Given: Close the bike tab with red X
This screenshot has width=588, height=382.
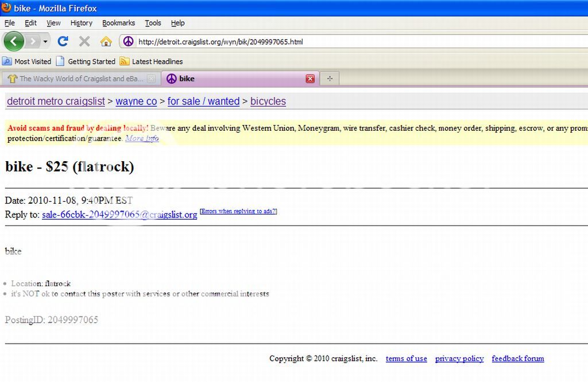Looking at the screenshot, I should 310,79.
